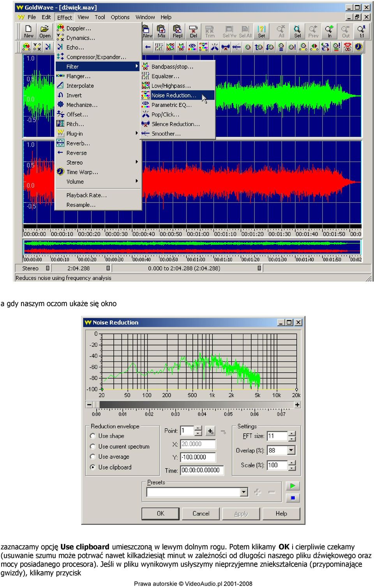Click the Set selection toolbar icon
Screen dimensions: 374x588
261,31
